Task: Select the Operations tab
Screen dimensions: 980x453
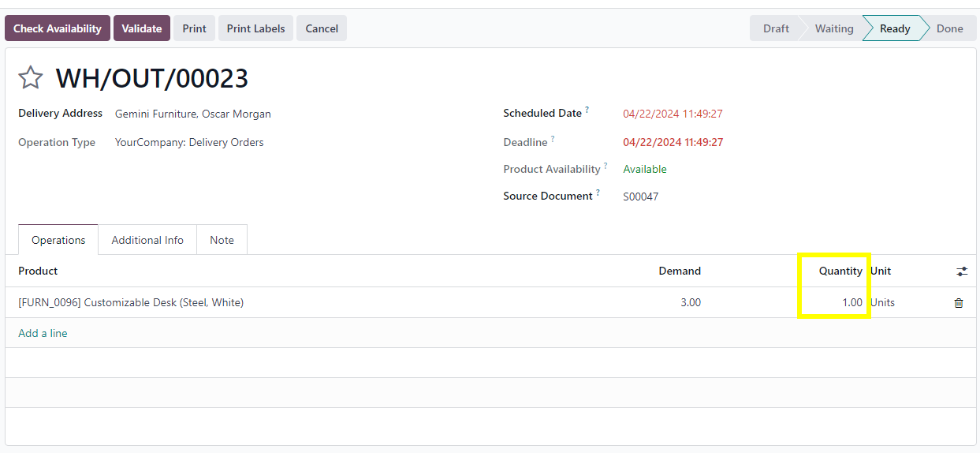Action: click(58, 240)
